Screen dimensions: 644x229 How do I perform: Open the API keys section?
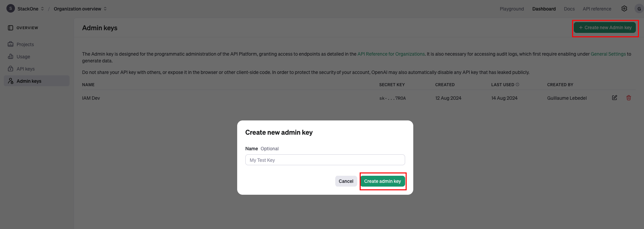[x=25, y=69]
